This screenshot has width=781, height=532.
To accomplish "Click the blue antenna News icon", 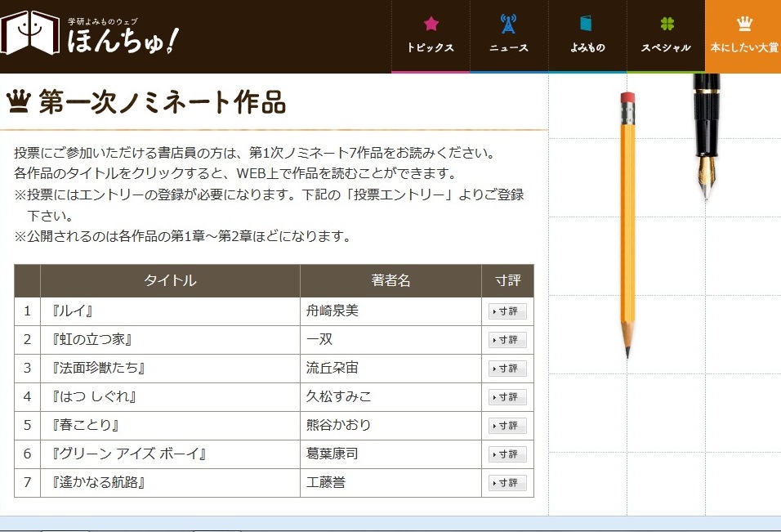I will 508,24.
